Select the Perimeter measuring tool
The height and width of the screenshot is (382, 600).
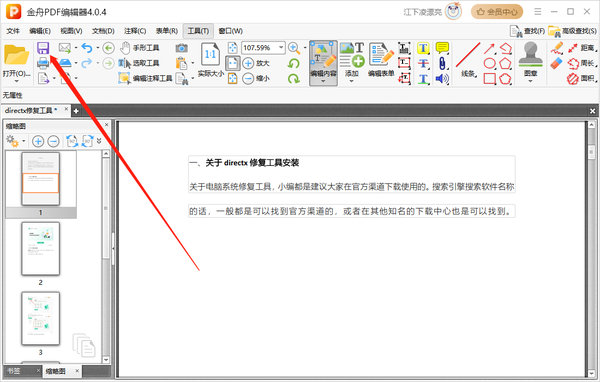(582, 63)
